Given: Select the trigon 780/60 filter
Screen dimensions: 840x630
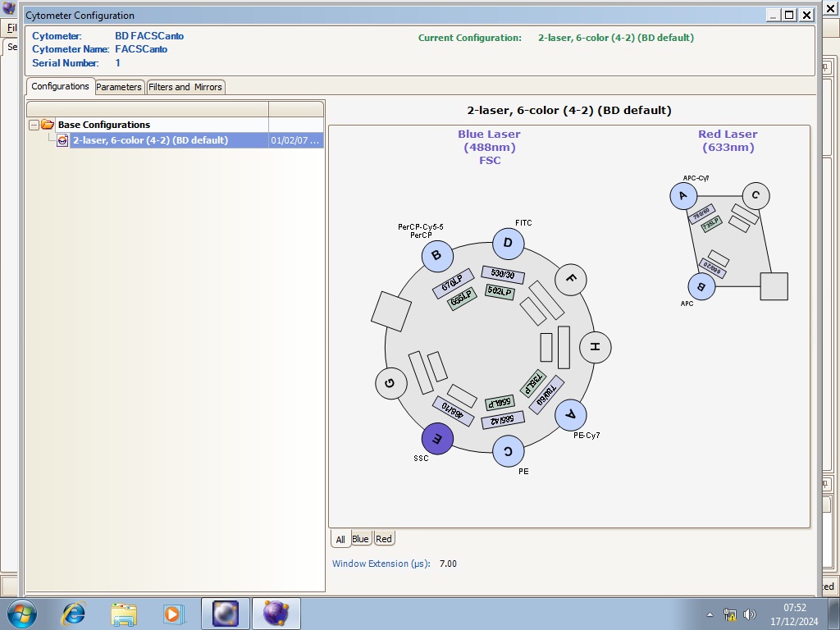Looking at the screenshot, I should pos(701,214).
